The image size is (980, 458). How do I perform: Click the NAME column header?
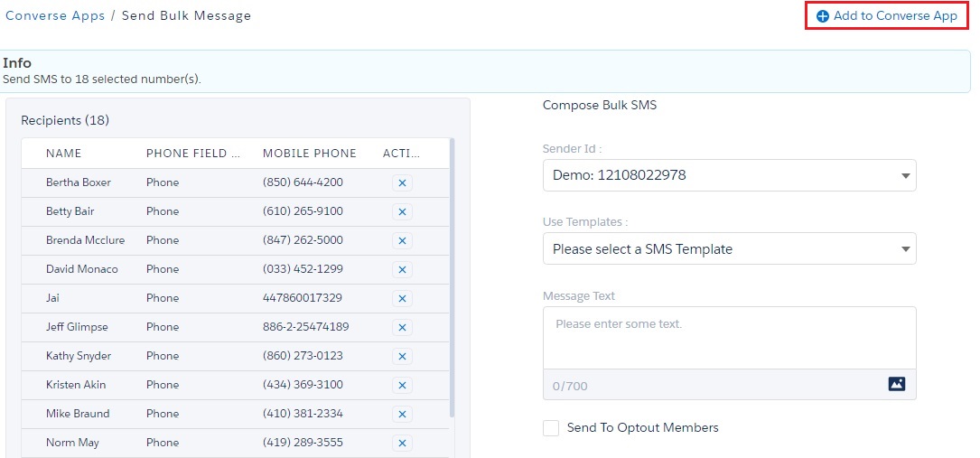tap(64, 153)
